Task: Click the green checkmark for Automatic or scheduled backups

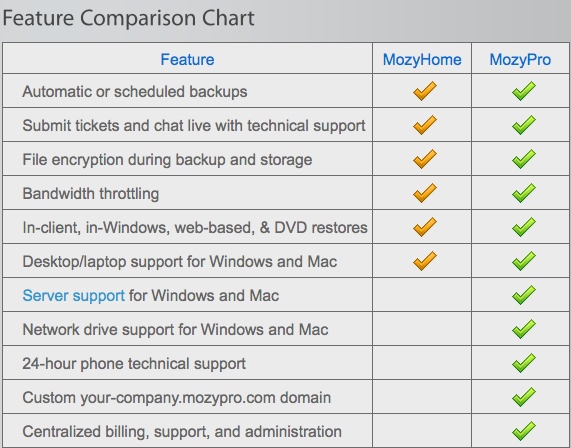Action: 524,91
